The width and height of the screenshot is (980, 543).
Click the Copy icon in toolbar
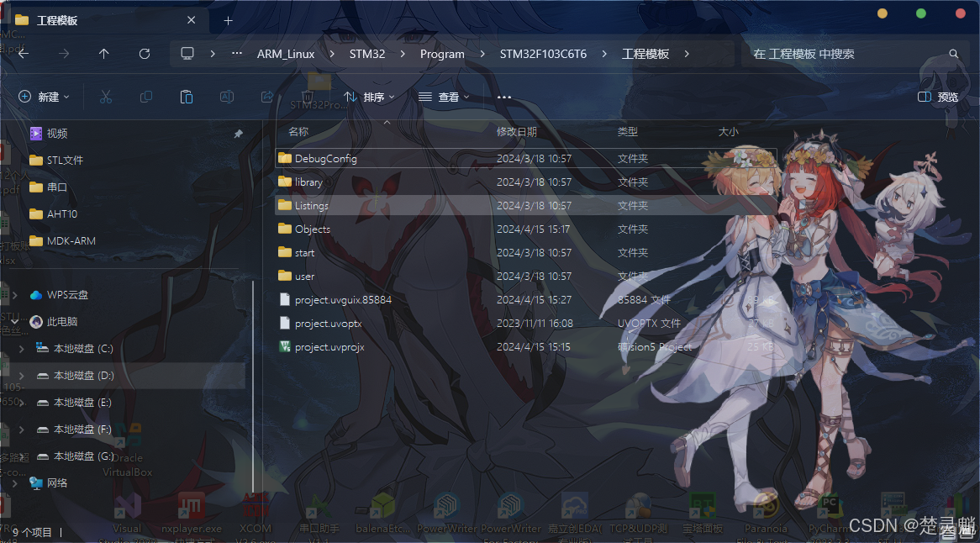pos(146,97)
